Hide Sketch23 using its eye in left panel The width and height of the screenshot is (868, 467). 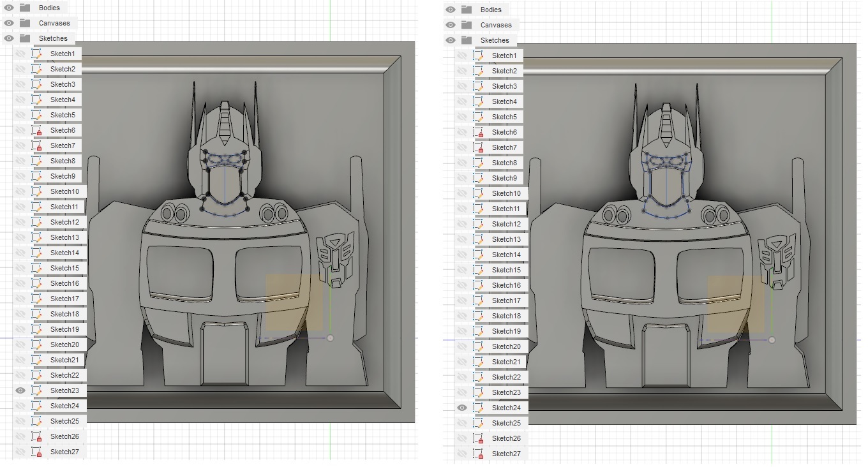click(x=20, y=390)
